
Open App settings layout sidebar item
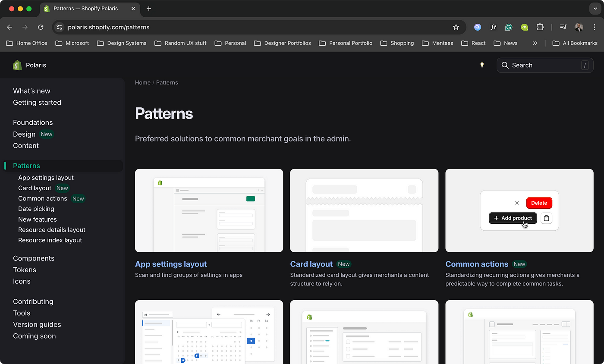46,178
